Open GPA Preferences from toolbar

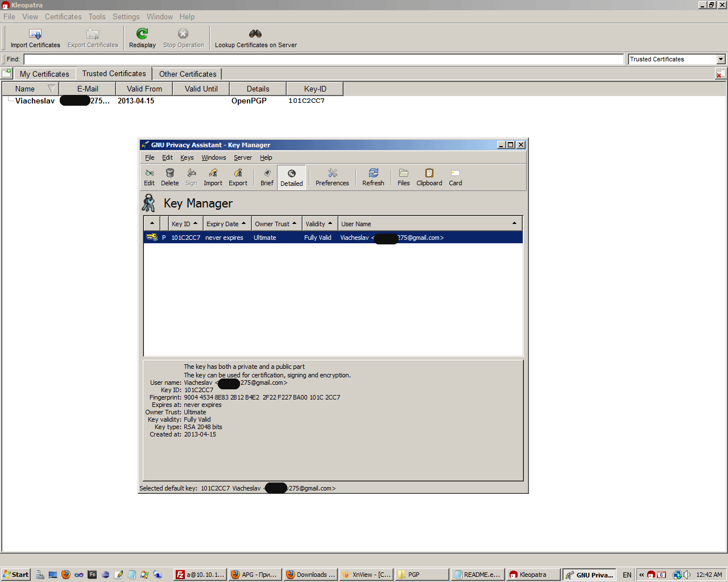(332, 177)
